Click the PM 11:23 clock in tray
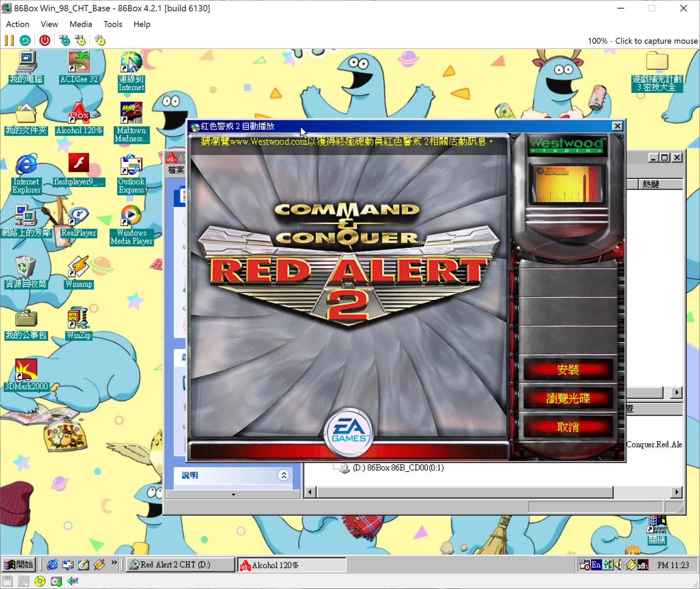This screenshot has height=589, width=700. click(673, 565)
